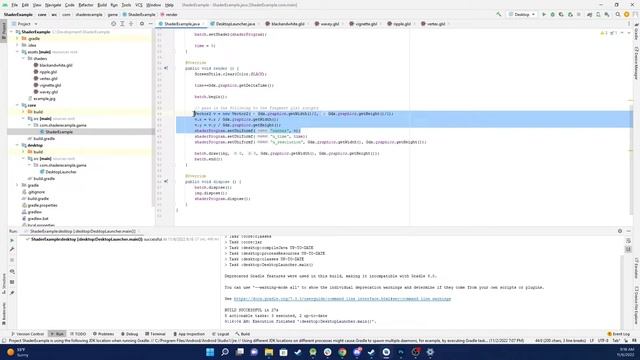Open Run panel settings gear icon

[x=620, y=231]
